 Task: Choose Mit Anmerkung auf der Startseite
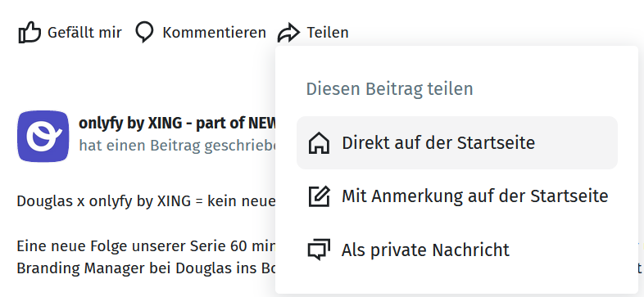tap(456, 196)
